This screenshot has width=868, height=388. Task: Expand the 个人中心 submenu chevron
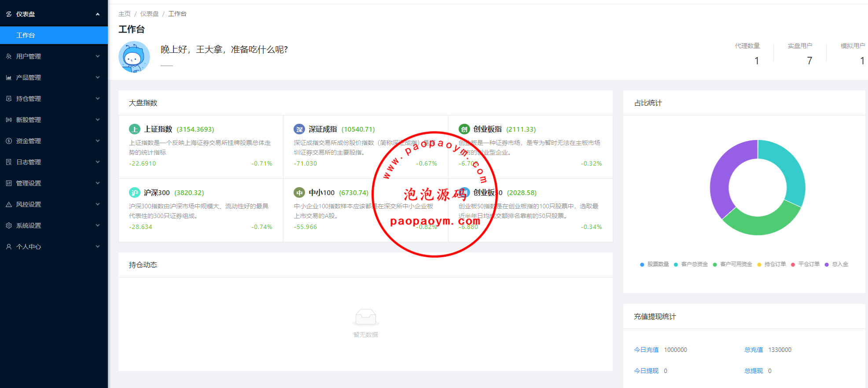click(x=98, y=247)
